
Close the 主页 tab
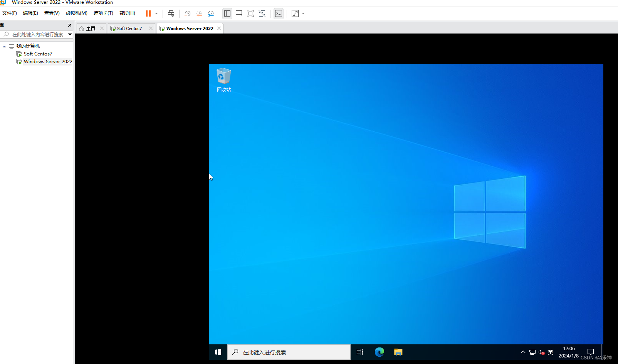102,29
